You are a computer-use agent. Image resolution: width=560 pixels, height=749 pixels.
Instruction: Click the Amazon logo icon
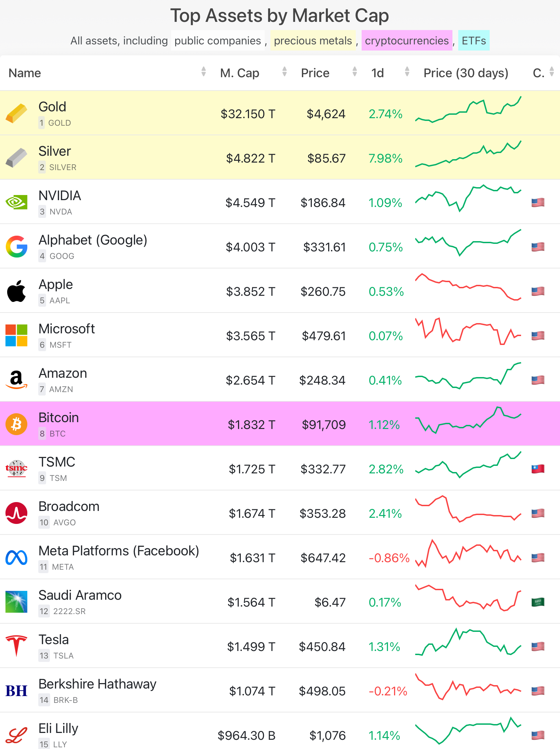(x=16, y=380)
